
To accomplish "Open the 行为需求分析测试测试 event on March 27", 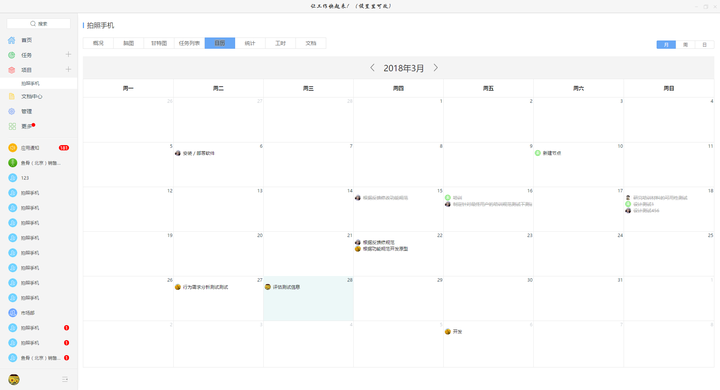I will [x=205, y=287].
